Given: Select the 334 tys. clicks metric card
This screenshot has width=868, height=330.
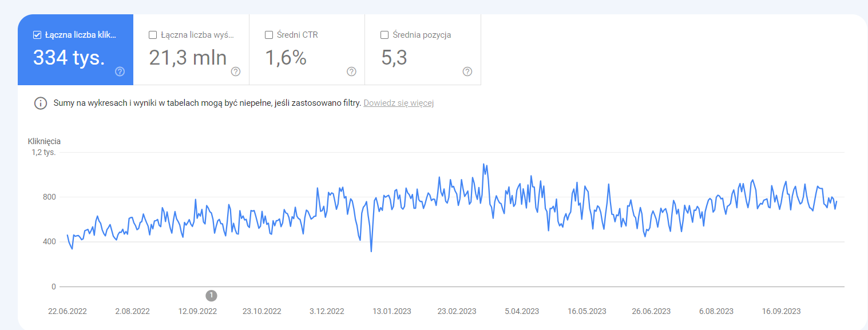Looking at the screenshot, I should tap(76, 50).
